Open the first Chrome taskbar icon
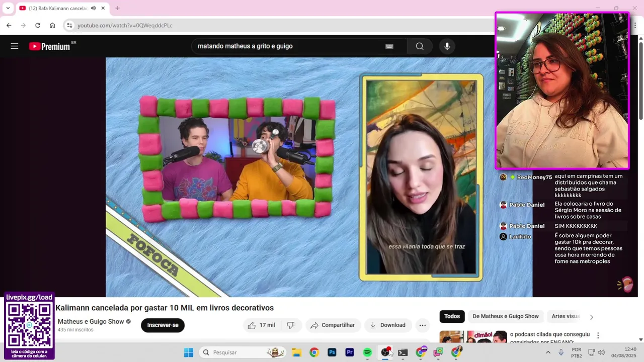 (x=314, y=352)
